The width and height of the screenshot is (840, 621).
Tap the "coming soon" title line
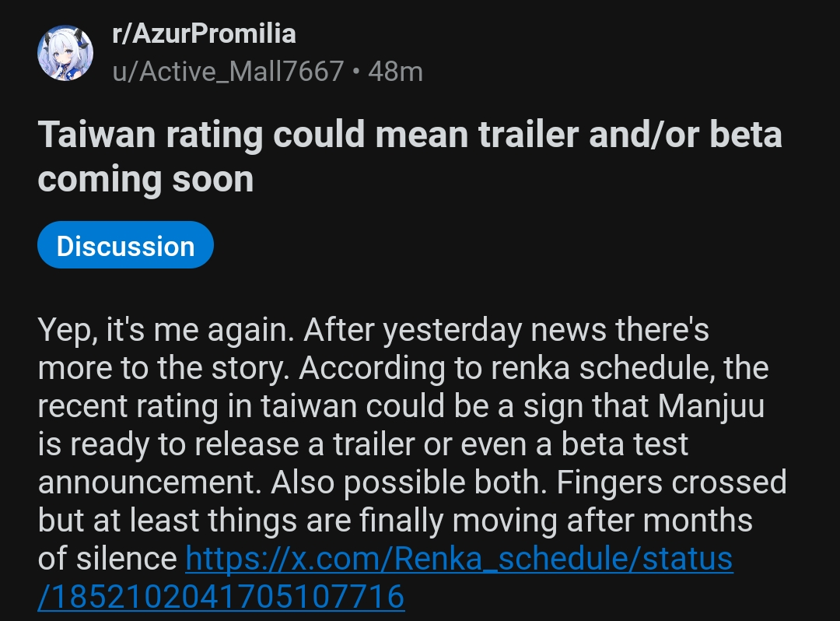(145, 180)
